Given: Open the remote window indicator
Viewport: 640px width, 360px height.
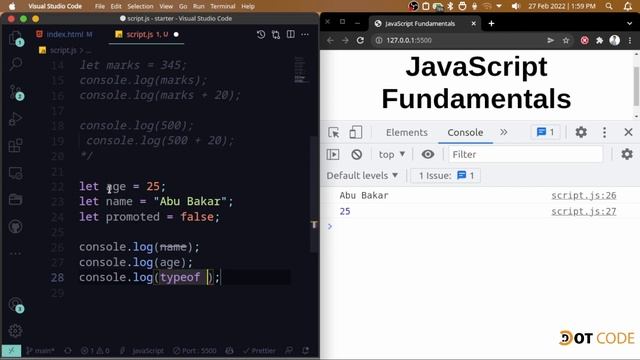Looking at the screenshot, I should (x=11, y=351).
